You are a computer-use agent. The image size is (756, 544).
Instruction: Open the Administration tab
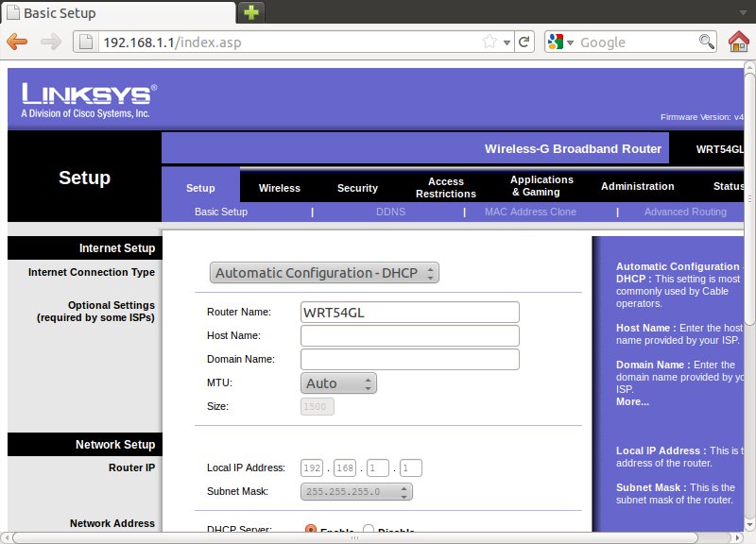[x=637, y=186]
